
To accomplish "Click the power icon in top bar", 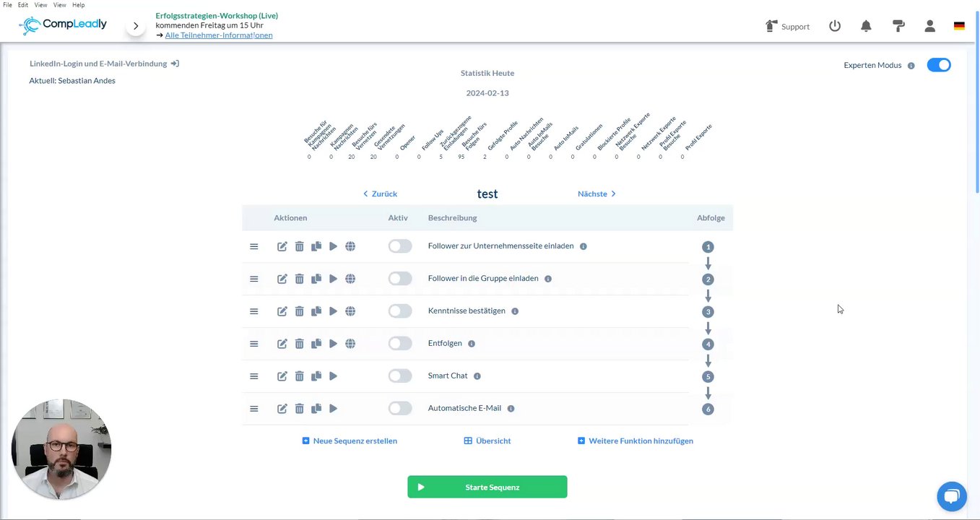I will click(835, 26).
